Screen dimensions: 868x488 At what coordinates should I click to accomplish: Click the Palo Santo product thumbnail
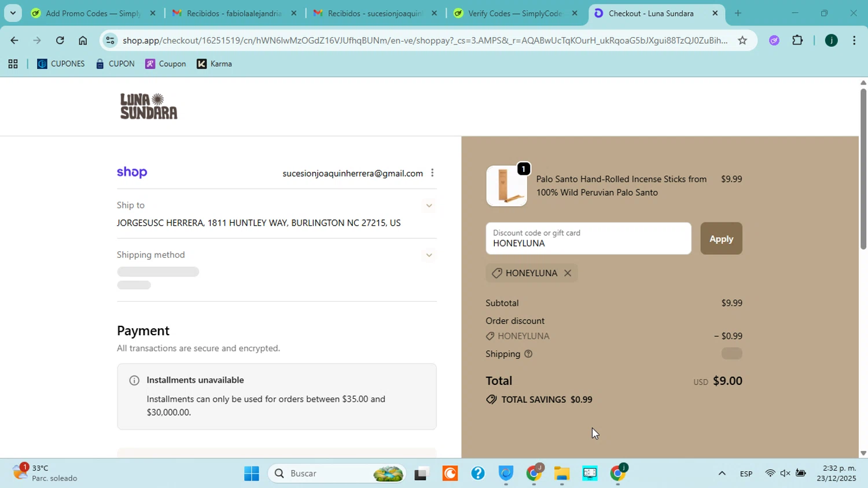pos(506,186)
